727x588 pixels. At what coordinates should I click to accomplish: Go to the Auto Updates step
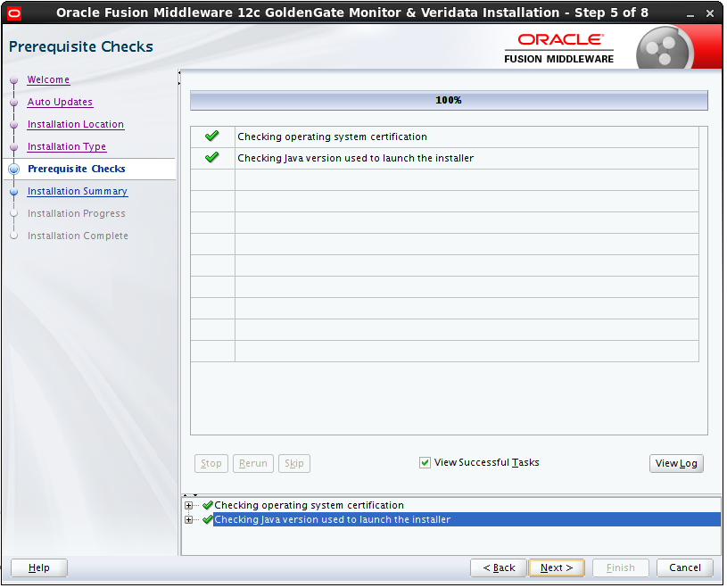[60, 102]
